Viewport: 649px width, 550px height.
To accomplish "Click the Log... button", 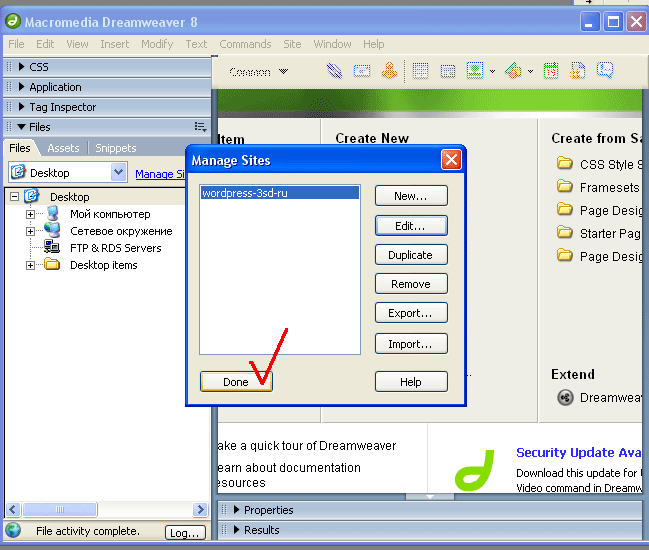I will click(x=185, y=533).
